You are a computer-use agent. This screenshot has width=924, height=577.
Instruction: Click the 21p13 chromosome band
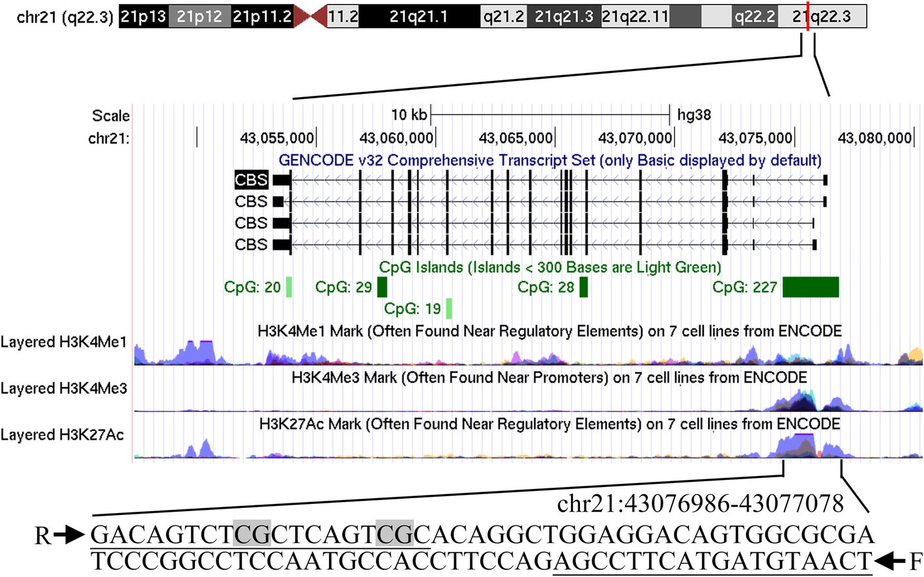click(143, 16)
